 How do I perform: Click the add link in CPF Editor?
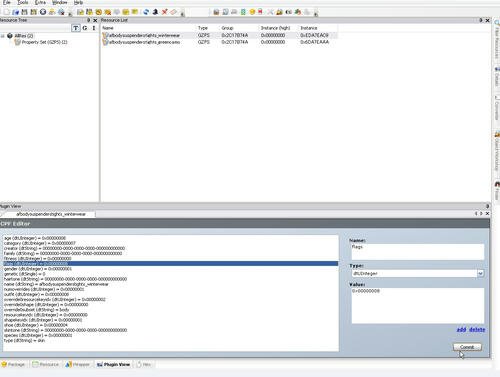461,330
